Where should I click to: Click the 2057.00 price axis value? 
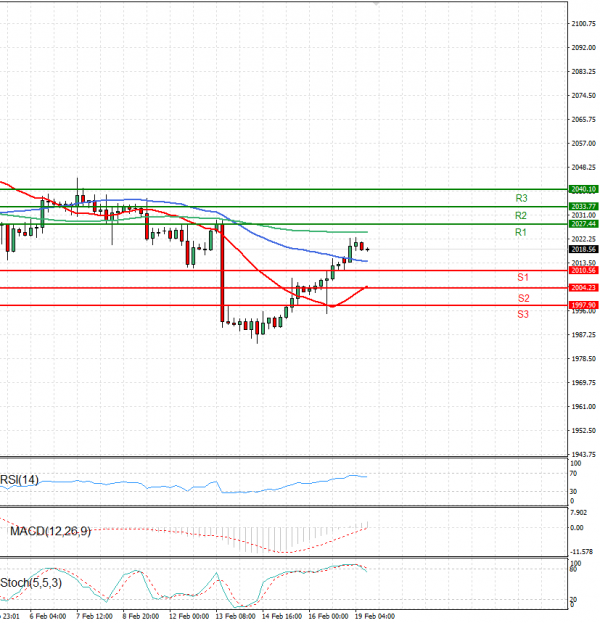click(583, 143)
